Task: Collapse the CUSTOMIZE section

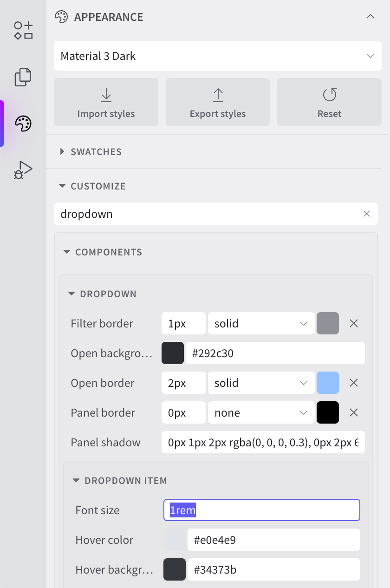Action: pyautogui.click(x=62, y=186)
